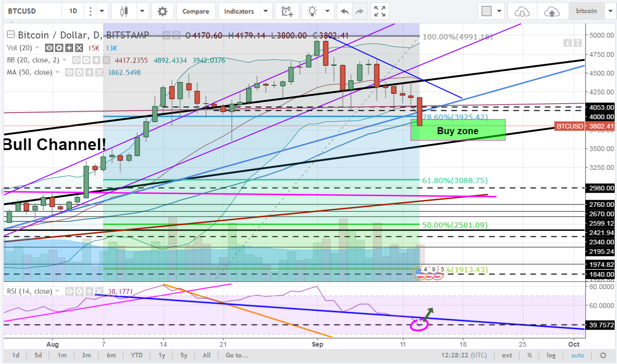Expand the layout selector dropdown arrow

[x=499, y=11]
